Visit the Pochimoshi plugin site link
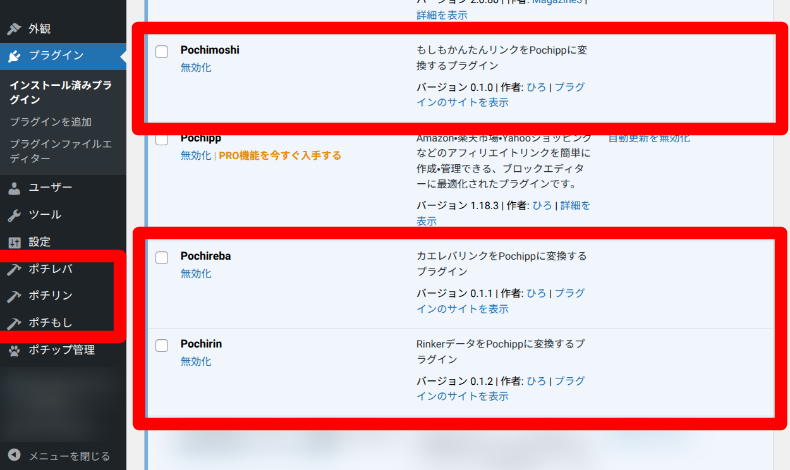The height and width of the screenshot is (470, 790). click(501, 95)
